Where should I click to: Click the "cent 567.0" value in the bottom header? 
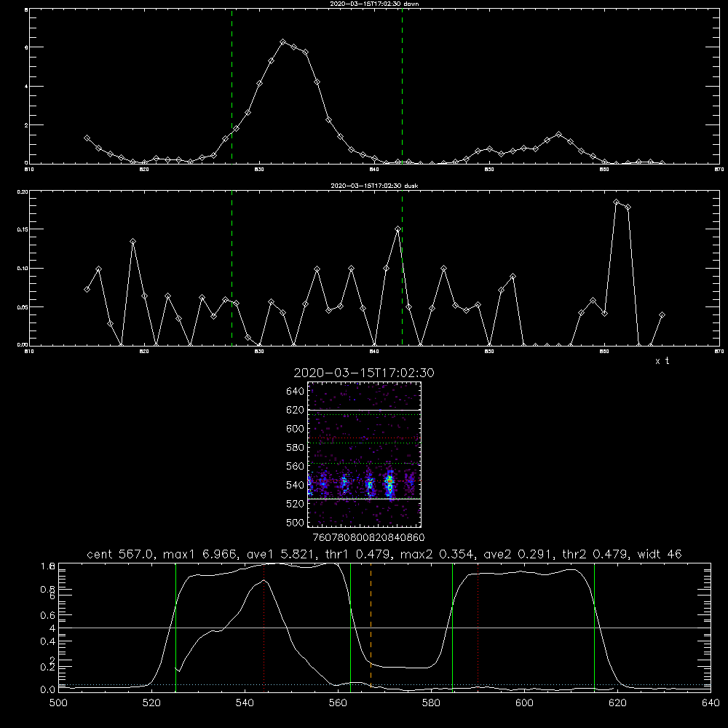pyautogui.click(x=120, y=554)
